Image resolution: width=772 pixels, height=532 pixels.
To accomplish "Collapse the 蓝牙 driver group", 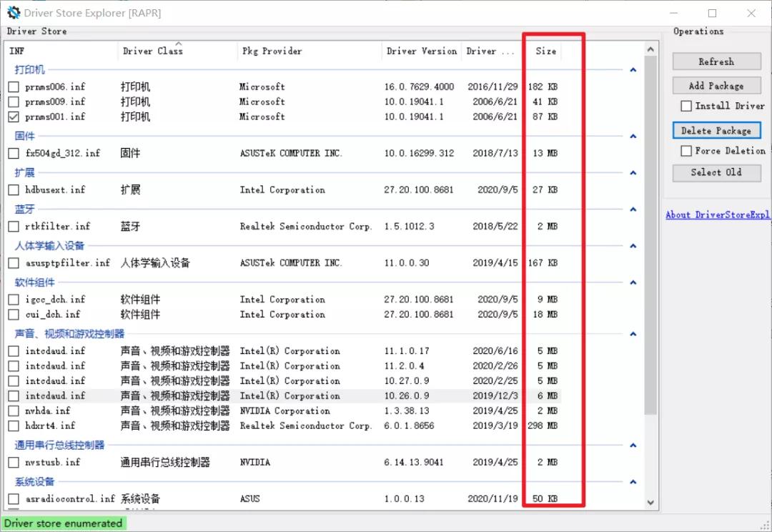I will (x=633, y=208).
